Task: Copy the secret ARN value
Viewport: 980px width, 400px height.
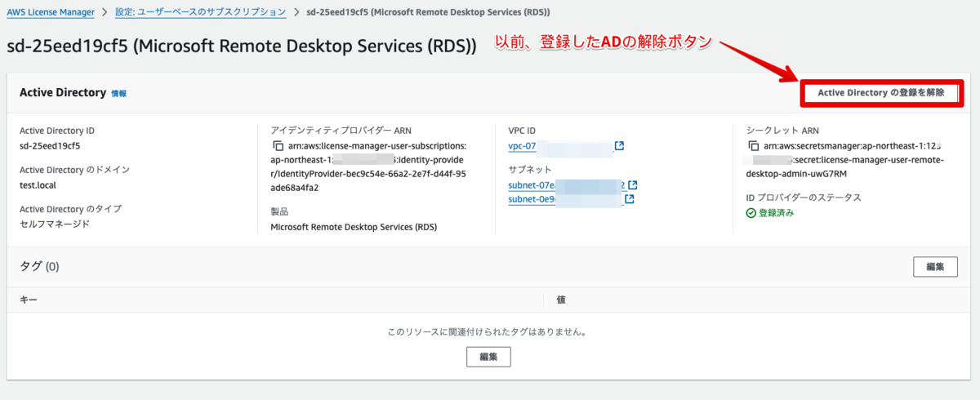Action: (754, 146)
